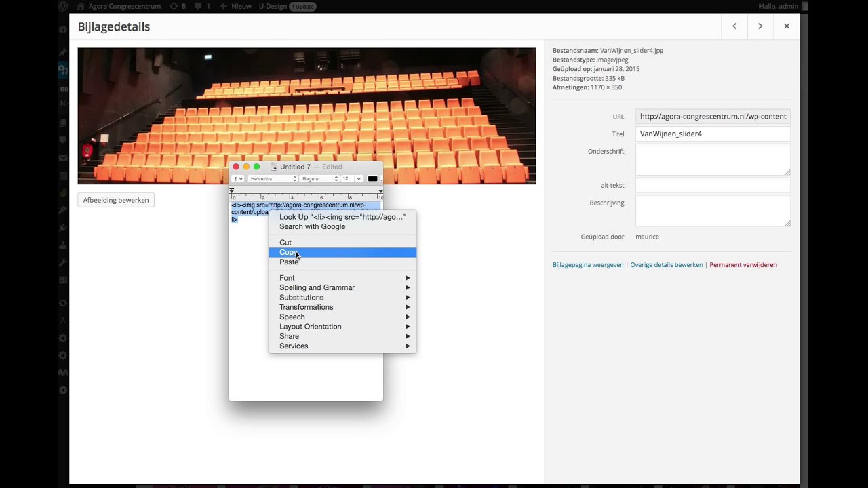Open the Regular typeface dropdown
Image resolution: width=868 pixels, height=488 pixels.
(x=319, y=179)
